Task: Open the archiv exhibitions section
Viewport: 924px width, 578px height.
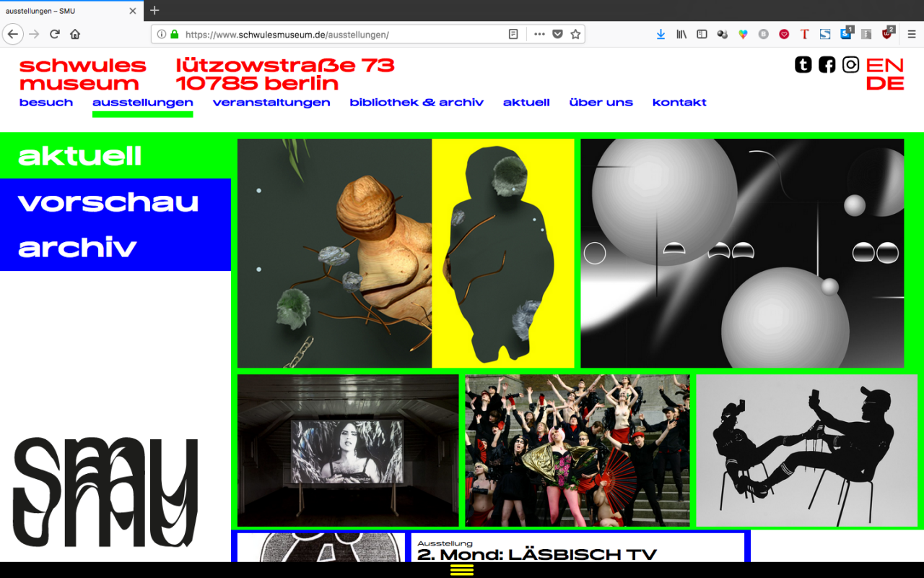Action: (77, 248)
